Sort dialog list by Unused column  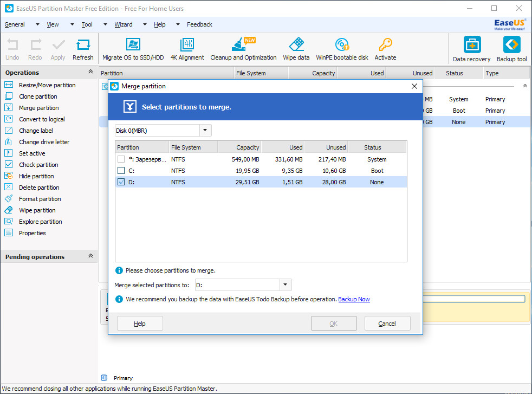pyautogui.click(x=326, y=147)
